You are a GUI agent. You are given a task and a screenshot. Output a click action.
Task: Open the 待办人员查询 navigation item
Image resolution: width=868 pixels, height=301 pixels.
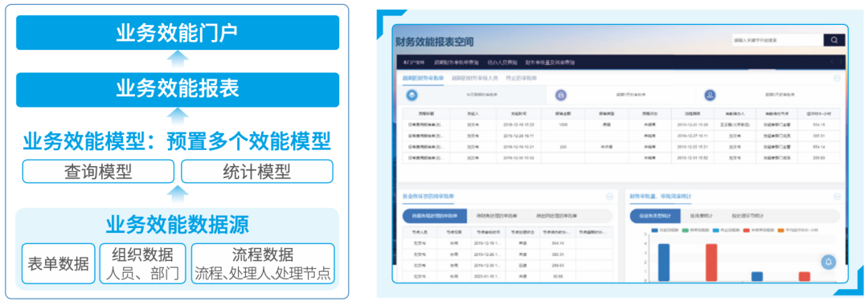point(502,63)
